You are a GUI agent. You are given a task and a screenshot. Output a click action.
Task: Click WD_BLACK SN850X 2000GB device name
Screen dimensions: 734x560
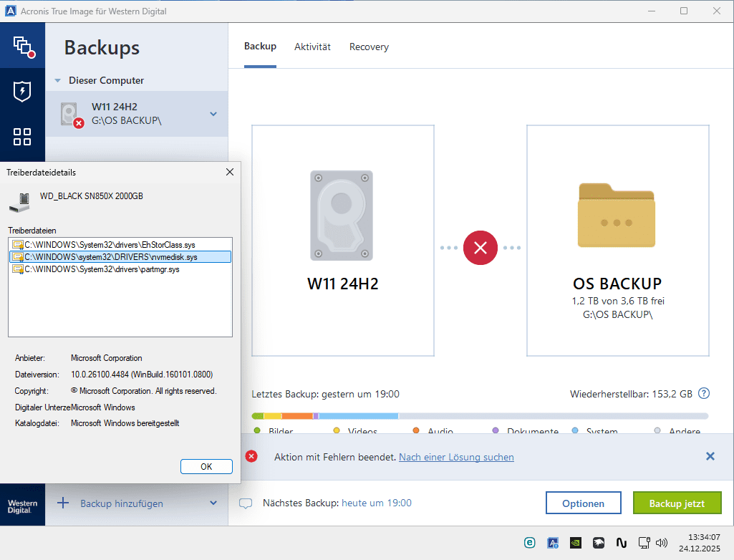tap(91, 195)
